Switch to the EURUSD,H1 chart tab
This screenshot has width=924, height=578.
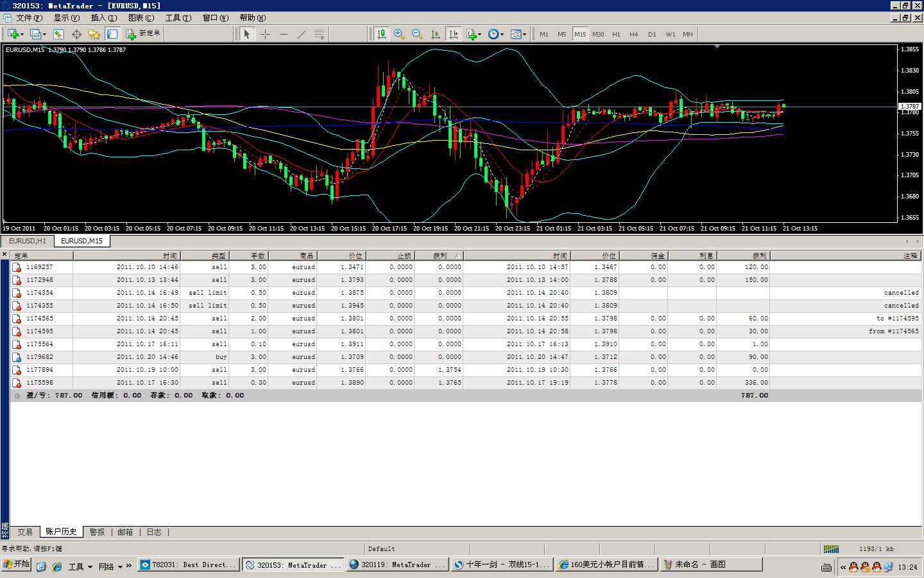[28, 241]
